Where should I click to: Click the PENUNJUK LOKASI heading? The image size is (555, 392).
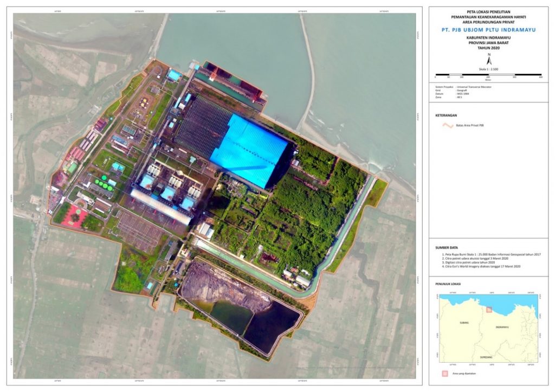pyautogui.click(x=450, y=284)
